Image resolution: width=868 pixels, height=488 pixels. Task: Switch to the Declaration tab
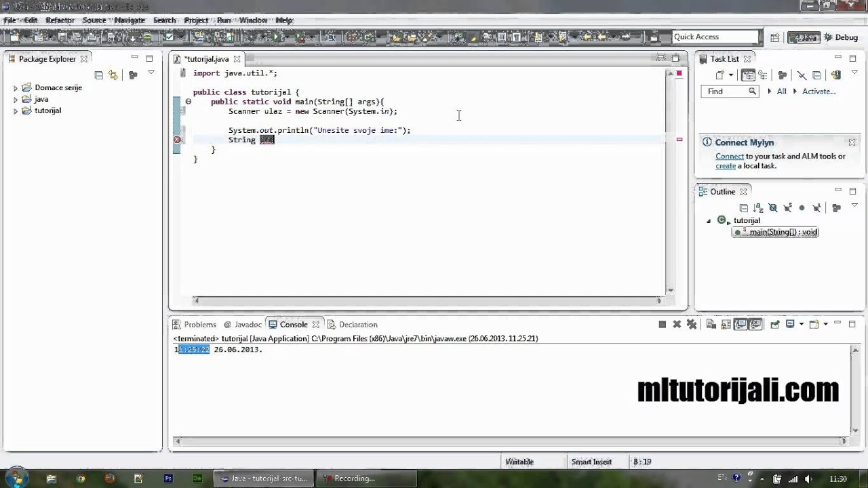353,325
